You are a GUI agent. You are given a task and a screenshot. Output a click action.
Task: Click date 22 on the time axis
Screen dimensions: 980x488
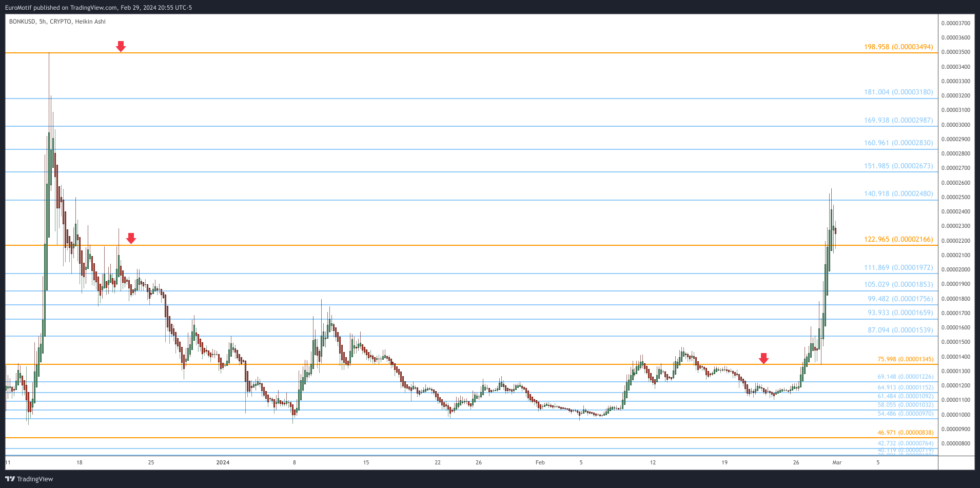[438, 462]
